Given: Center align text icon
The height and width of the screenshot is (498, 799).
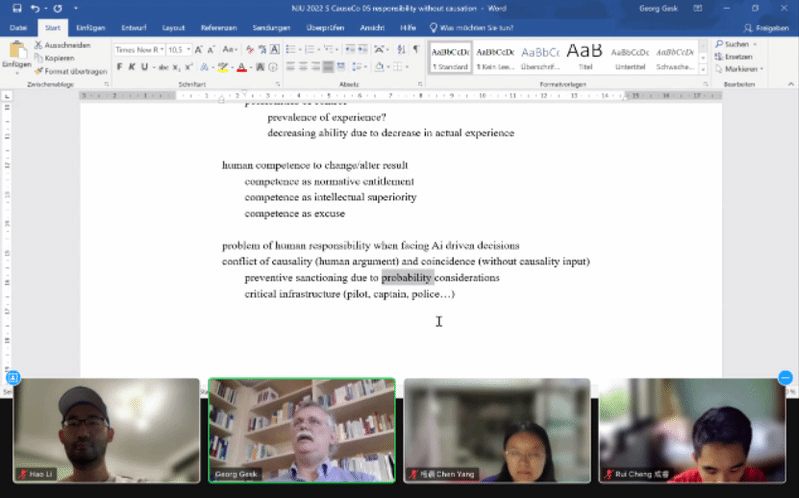Looking at the screenshot, I should (303, 67).
